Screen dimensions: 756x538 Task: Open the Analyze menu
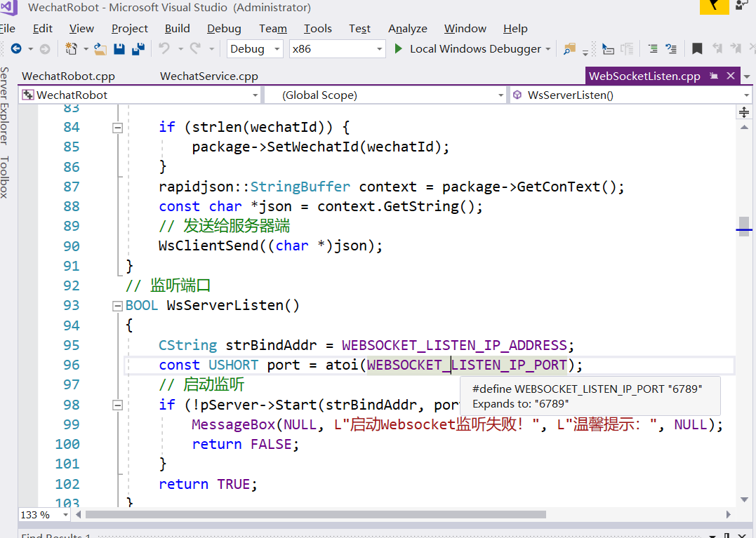point(407,29)
